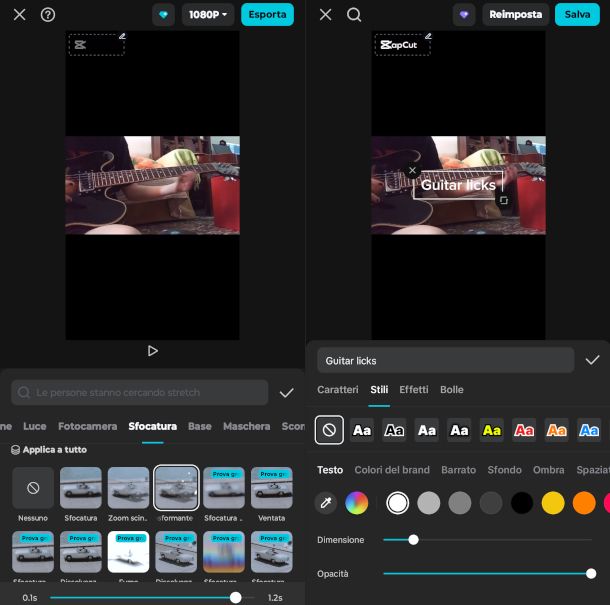Click the premium diamond icon beside Reimposta

(464, 15)
